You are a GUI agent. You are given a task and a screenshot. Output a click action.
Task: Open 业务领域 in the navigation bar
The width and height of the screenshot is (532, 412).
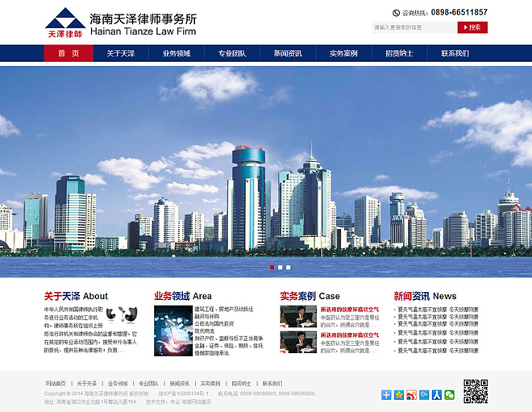[177, 54]
